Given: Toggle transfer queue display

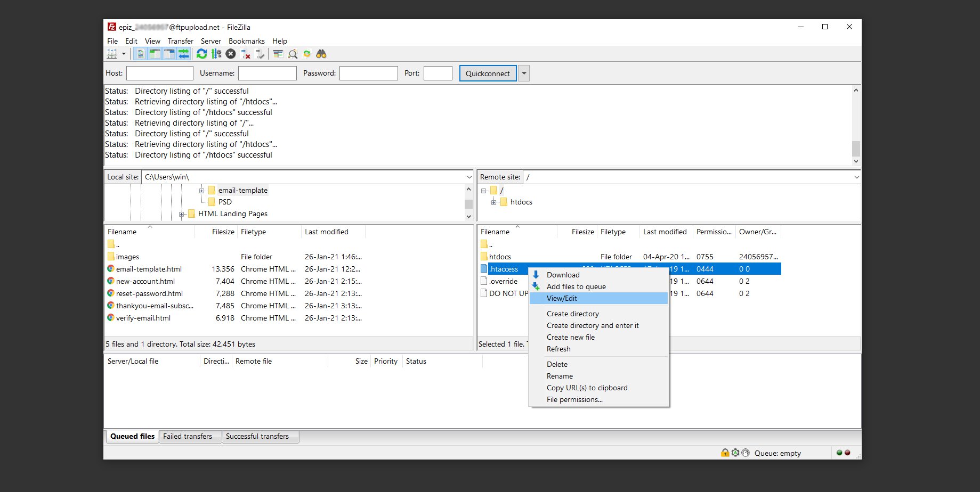Looking at the screenshot, I should pos(184,54).
